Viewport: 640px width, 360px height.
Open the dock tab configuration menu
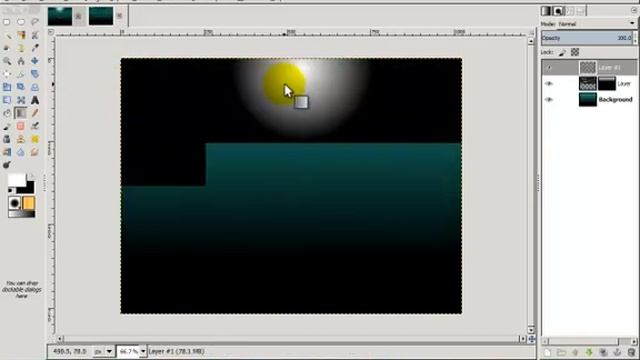click(634, 11)
